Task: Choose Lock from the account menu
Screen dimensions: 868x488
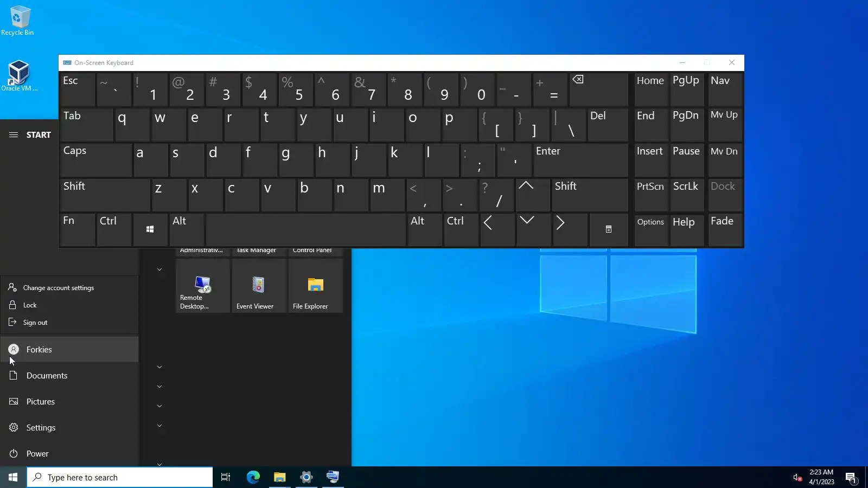Action: [69, 305]
